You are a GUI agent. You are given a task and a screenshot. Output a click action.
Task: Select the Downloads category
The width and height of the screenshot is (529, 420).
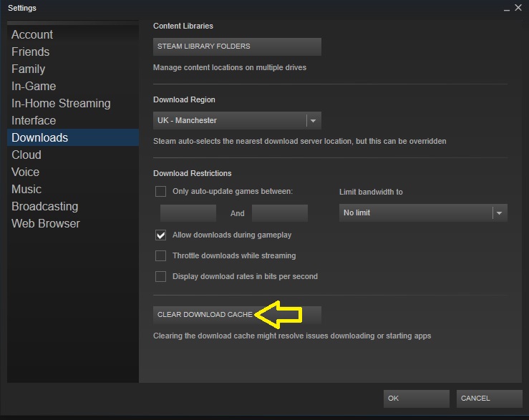(x=73, y=137)
